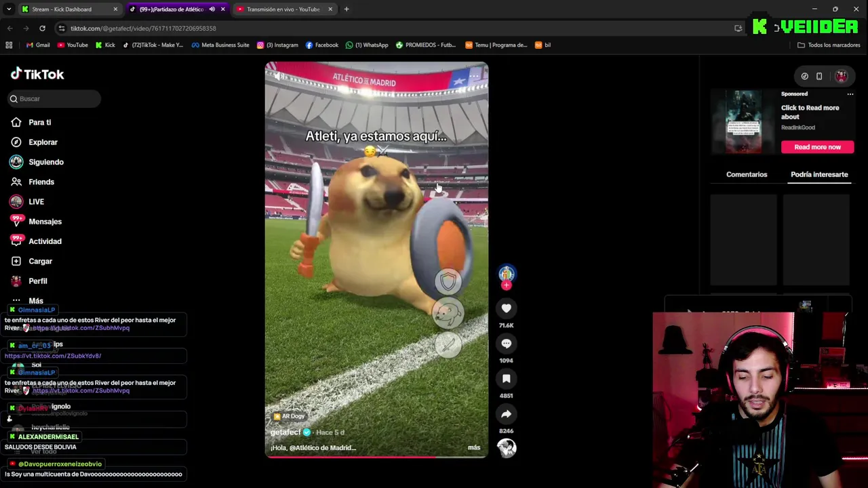
Task: Open the cast icon in address bar
Action: pyautogui.click(x=738, y=28)
